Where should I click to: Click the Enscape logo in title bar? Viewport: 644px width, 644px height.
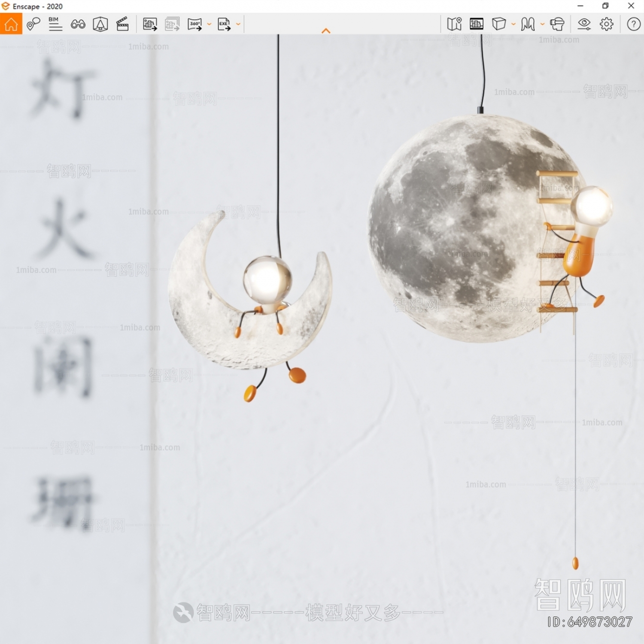pyautogui.click(x=6, y=6)
